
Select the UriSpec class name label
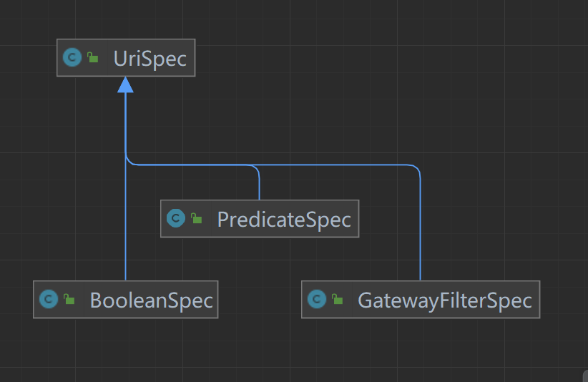pyautogui.click(x=150, y=59)
